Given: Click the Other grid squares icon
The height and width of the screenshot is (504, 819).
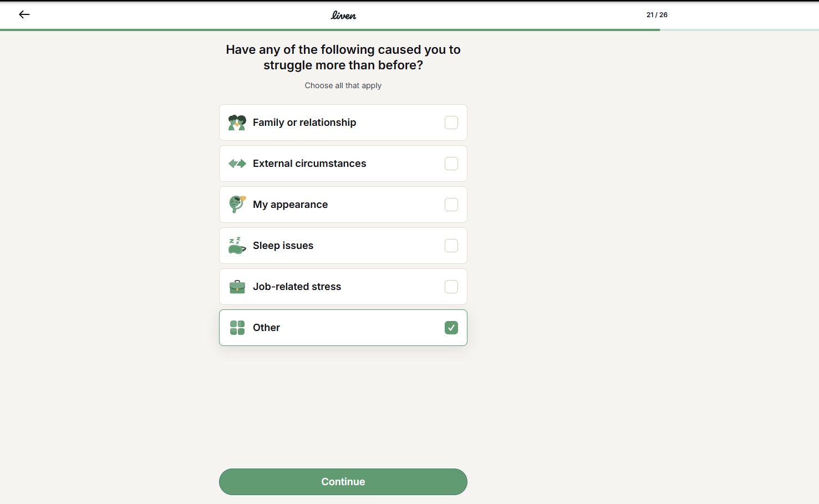Looking at the screenshot, I should coord(237,328).
